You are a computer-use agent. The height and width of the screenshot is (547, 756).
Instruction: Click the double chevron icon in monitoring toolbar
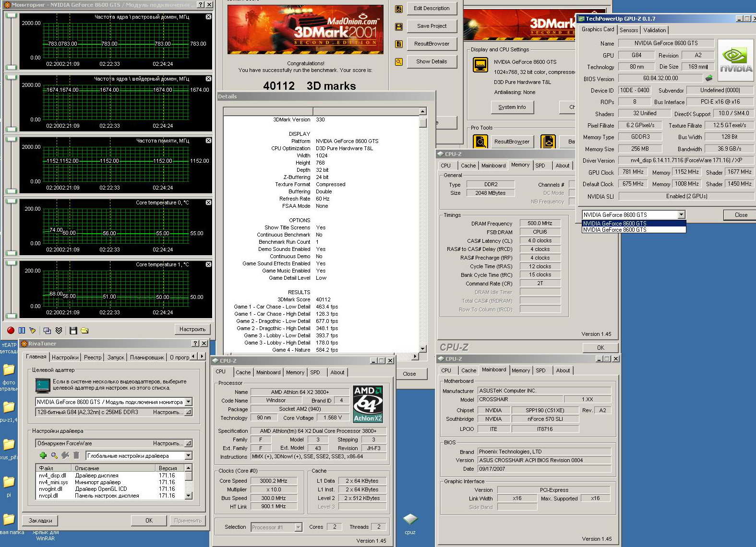point(59,330)
